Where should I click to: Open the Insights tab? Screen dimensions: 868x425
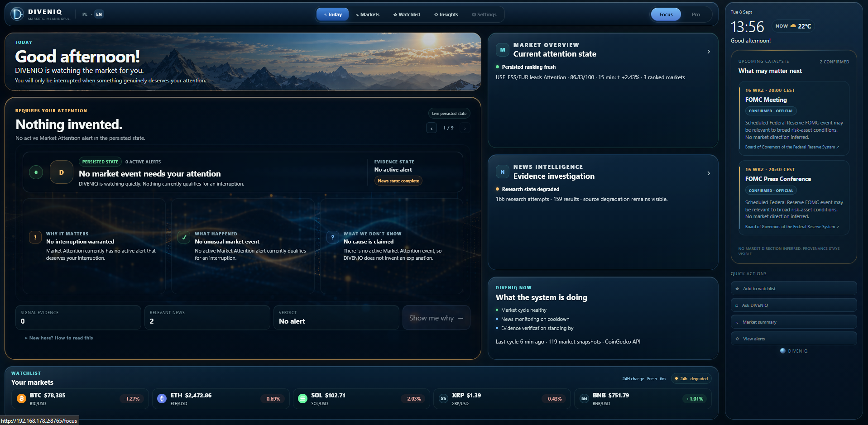[x=446, y=14]
